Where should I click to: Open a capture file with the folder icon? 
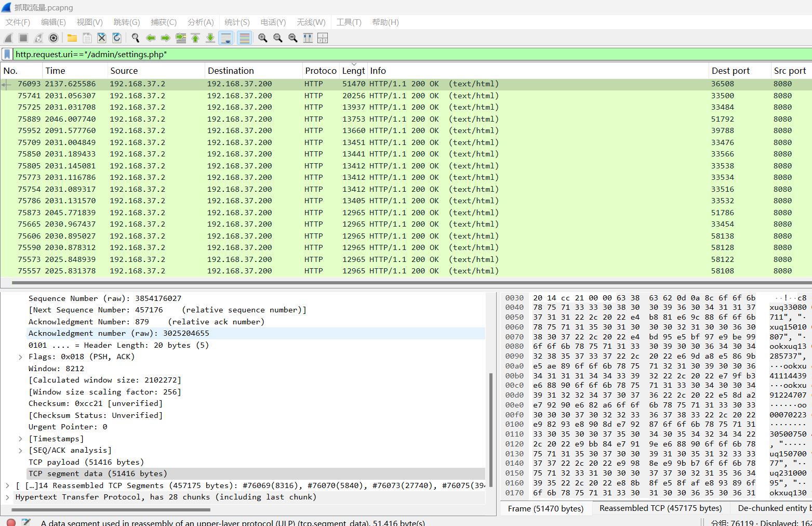(72, 38)
